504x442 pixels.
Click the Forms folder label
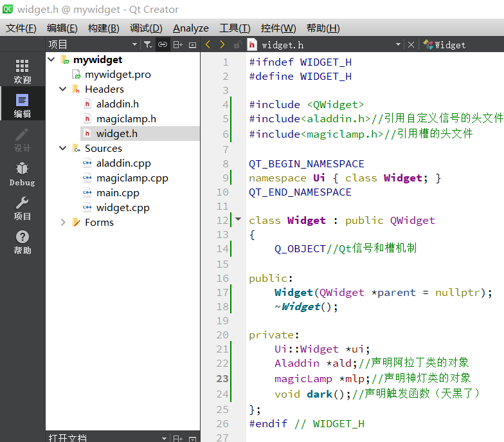(x=99, y=223)
